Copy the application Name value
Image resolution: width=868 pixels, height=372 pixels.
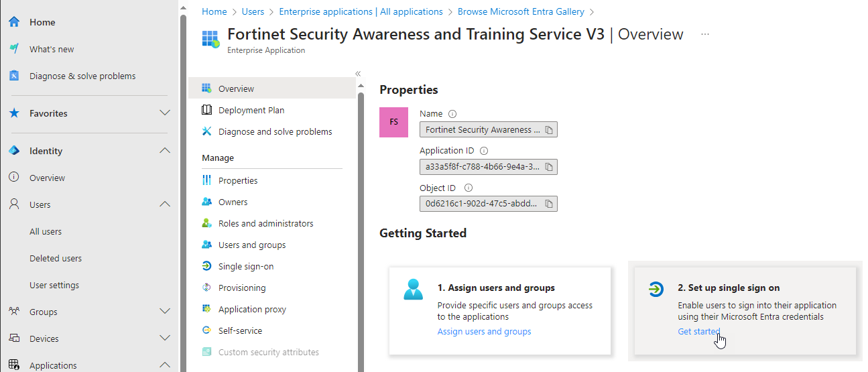pos(548,130)
